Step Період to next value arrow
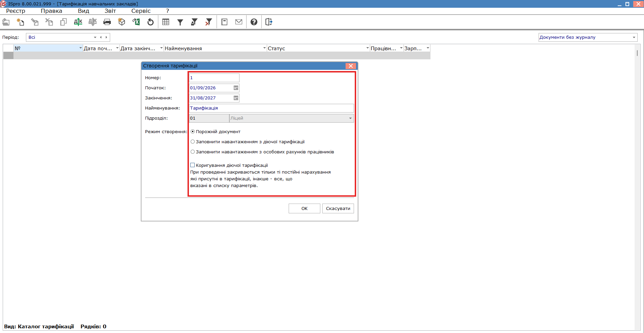This screenshot has height=333, width=644. (x=106, y=37)
